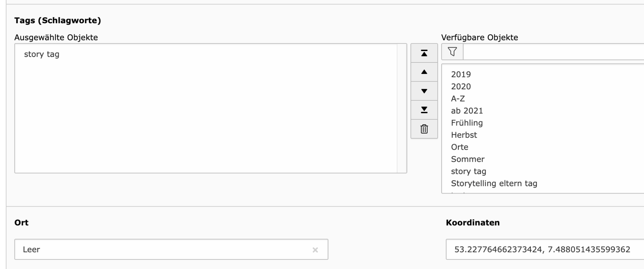Focus the Ort input field
This screenshot has width=644, height=269.
[164, 250]
